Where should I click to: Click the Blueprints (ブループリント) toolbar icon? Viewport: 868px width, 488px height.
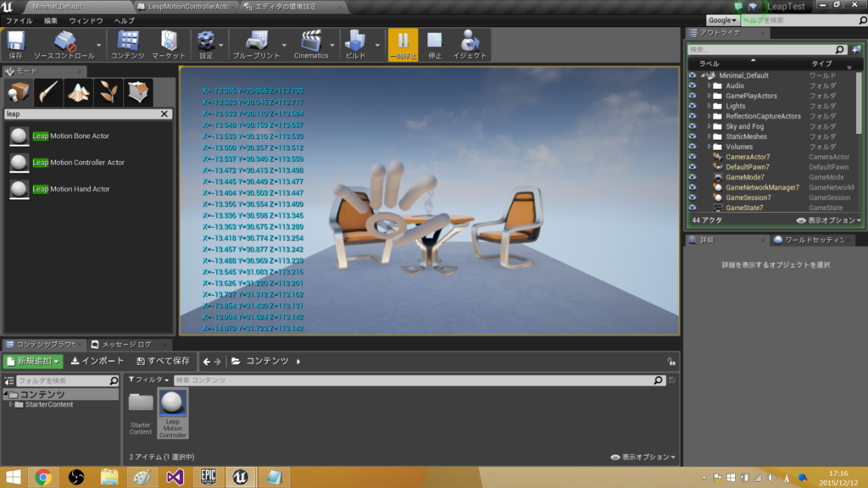256,45
